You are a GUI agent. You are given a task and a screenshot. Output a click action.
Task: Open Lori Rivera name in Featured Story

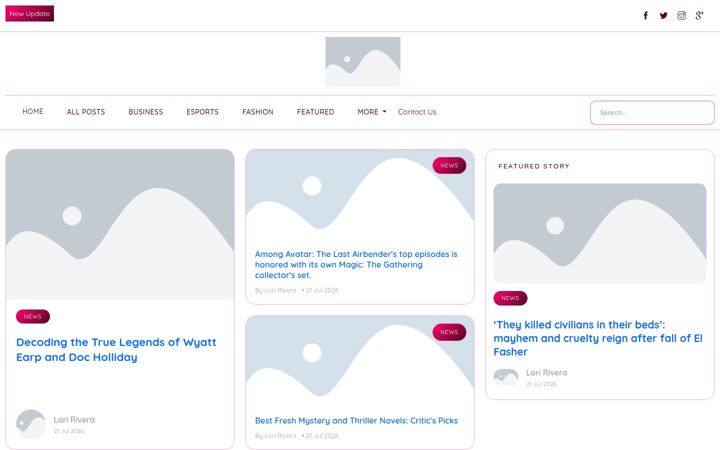[x=546, y=372]
